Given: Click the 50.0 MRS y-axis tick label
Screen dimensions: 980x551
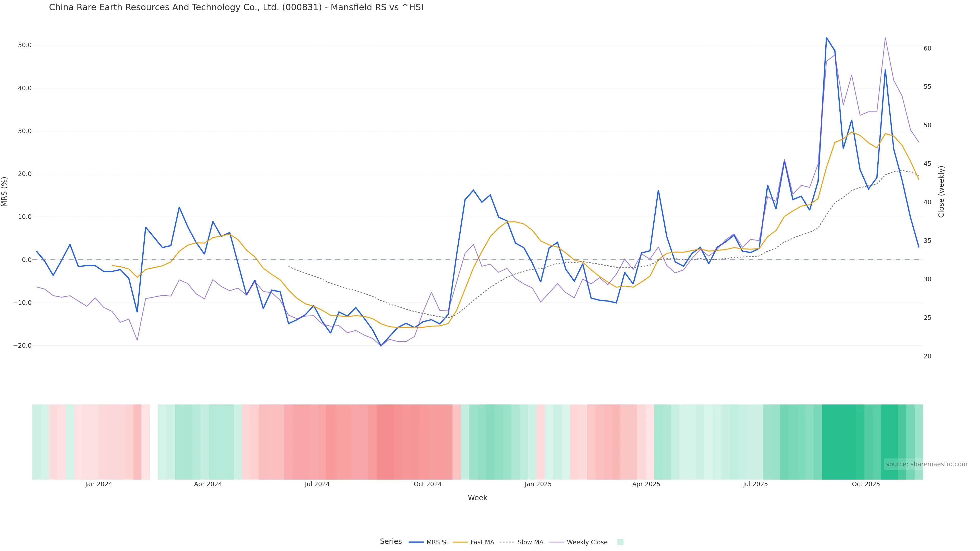Looking at the screenshot, I should coord(25,45).
